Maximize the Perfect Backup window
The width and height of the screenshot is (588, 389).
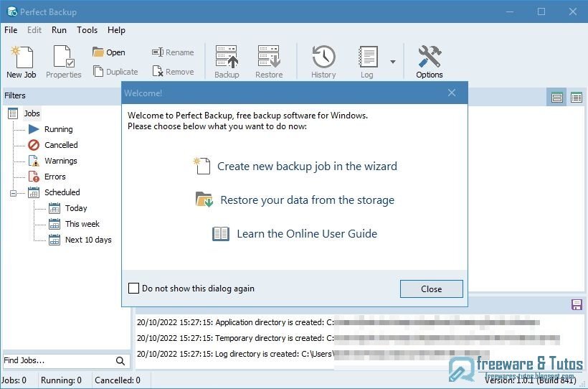541,11
